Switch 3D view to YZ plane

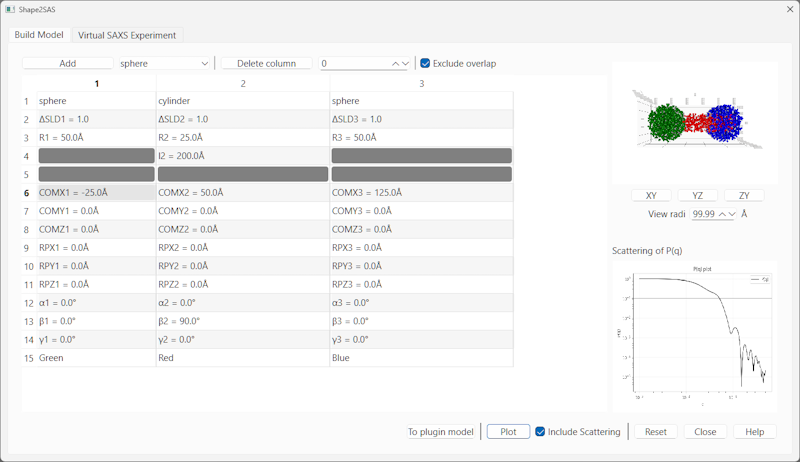pos(697,196)
